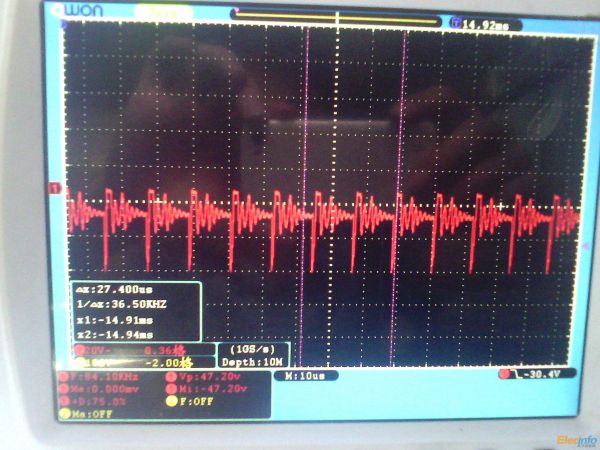Select the OWON logo at top left
Image resolution: width=600 pixels, height=450 pixels.
click(x=78, y=11)
